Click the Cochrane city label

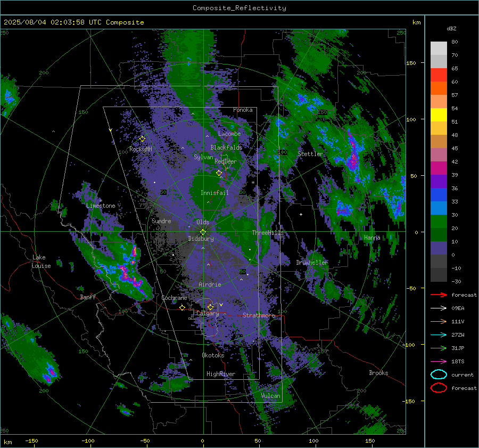[174, 298]
